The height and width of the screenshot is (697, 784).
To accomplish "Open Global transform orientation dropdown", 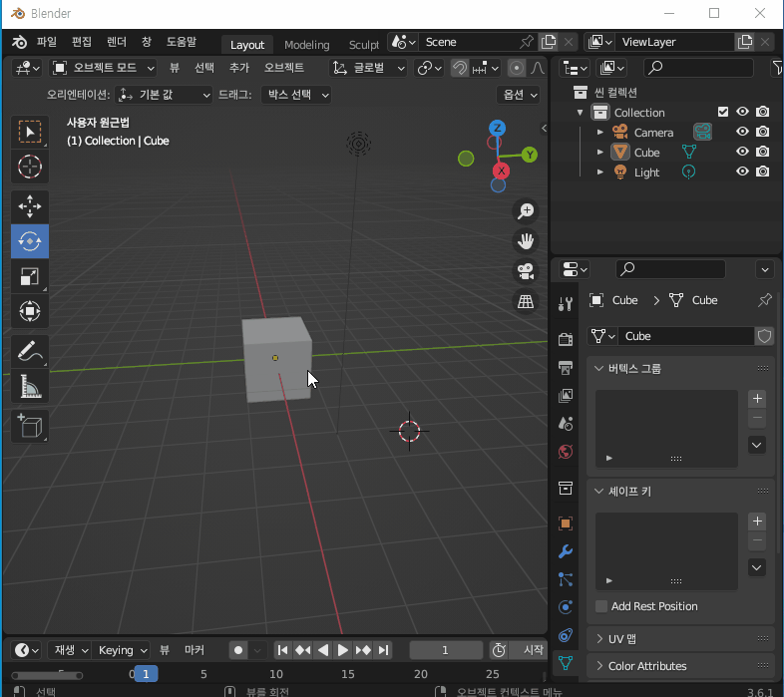I will point(368,68).
